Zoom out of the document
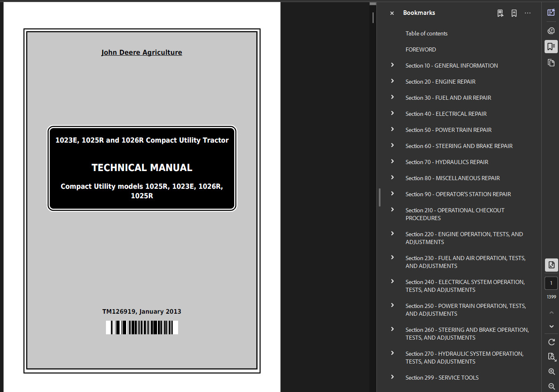This screenshot has height=392, width=559. click(x=552, y=386)
